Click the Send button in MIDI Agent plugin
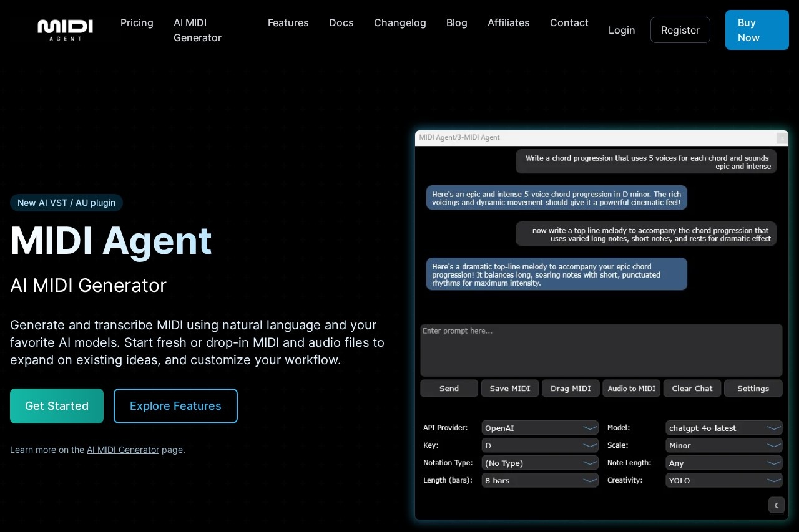The image size is (799, 532). (x=449, y=388)
